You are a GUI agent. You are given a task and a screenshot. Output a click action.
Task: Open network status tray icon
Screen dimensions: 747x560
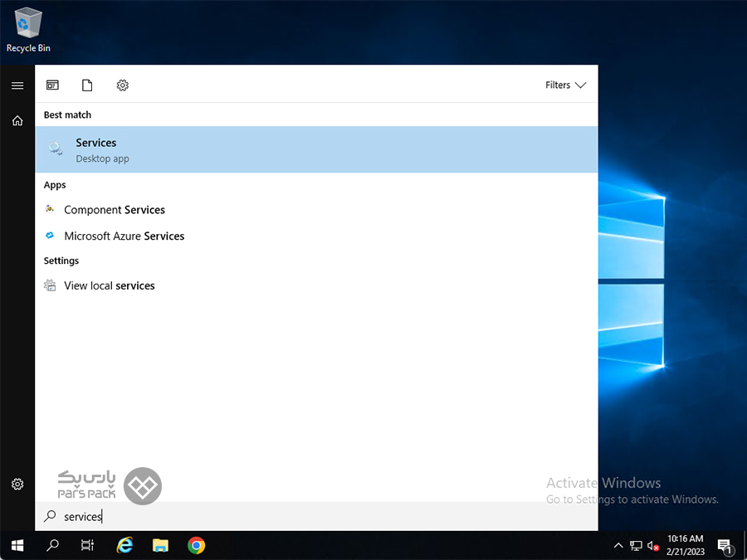point(636,546)
